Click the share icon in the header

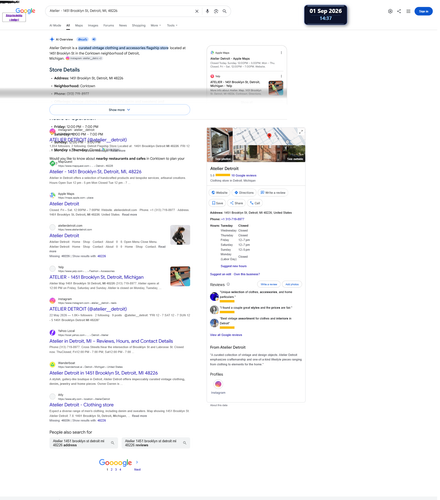point(399,11)
